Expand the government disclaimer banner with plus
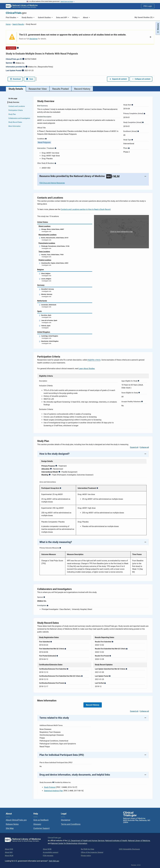This screenshot has height=868, width=160. click(x=150, y=37)
